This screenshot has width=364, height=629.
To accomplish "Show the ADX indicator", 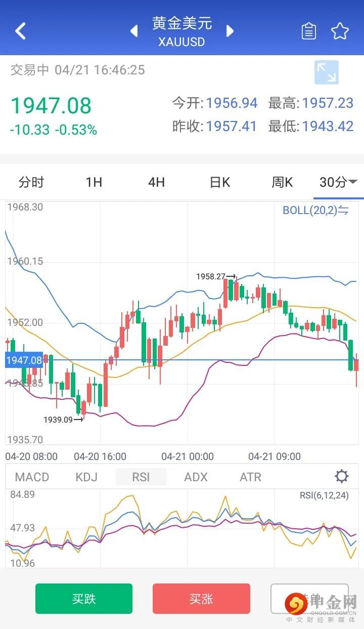I will tap(196, 477).
